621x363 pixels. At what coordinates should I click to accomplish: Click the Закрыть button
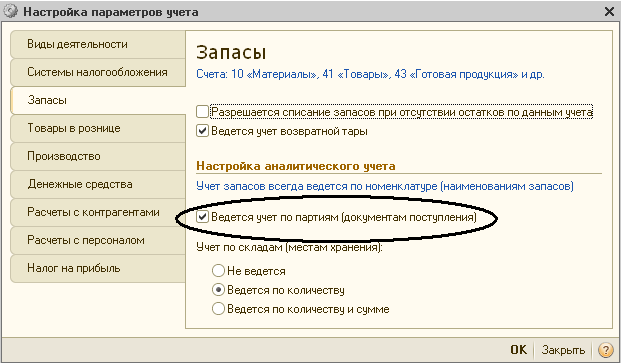[563, 350]
